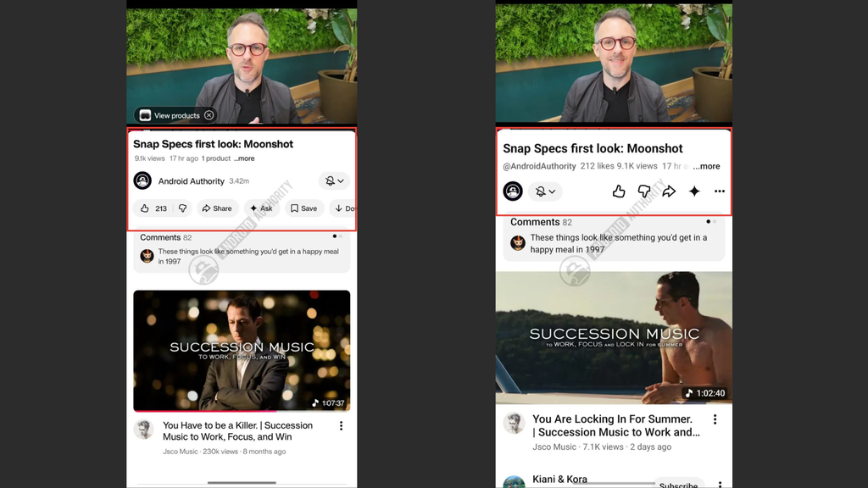Tap the video player in left screenshot

coord(242,66)
